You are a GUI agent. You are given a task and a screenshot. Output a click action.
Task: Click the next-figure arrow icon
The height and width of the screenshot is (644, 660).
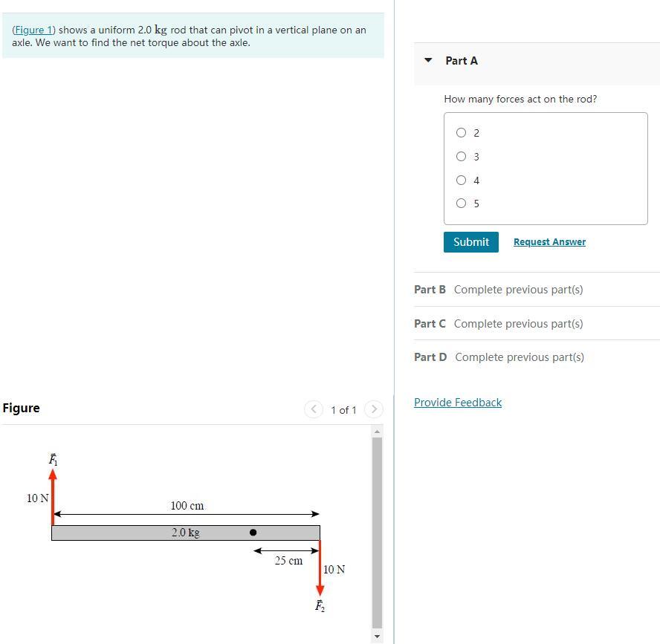click(x=373, y=409)
